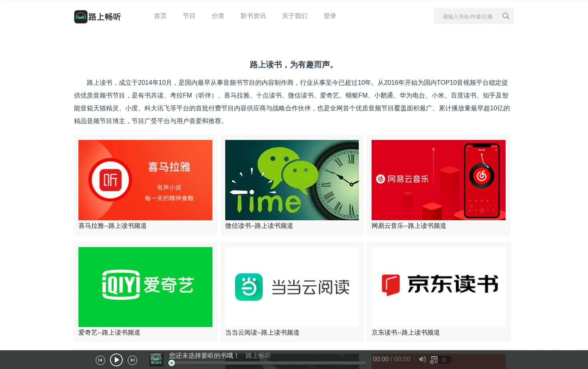Open the 爱奇艺 green logo thumbnail
588x369 pixels.
click(x=145, y=287)
